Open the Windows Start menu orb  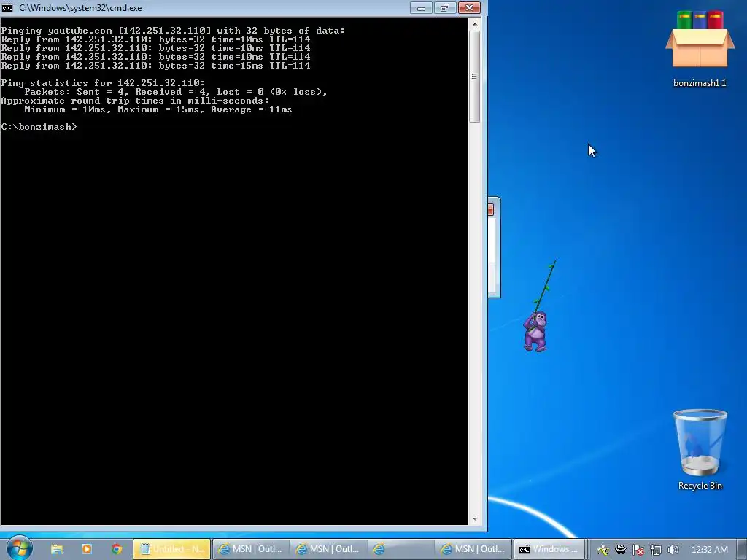click(18, 548)
